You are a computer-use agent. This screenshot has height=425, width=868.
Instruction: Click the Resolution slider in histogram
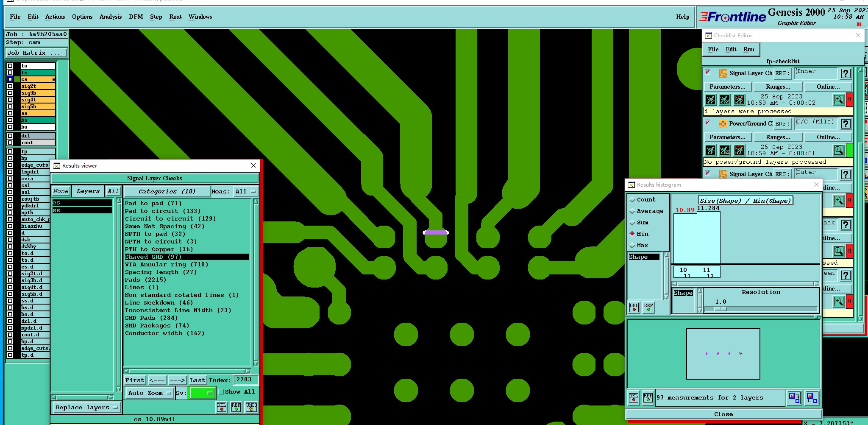761,309
